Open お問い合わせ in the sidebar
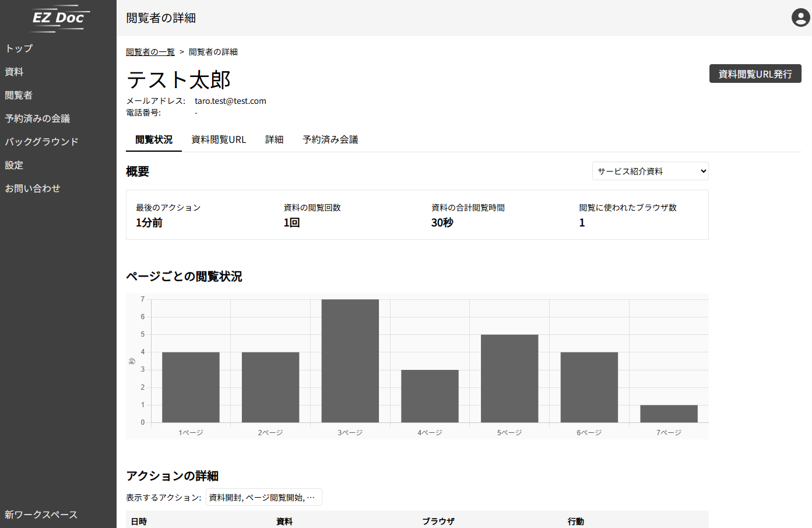The width and height of the screenshot is (812, 528). pyautogui.click(x=33, y=188)
